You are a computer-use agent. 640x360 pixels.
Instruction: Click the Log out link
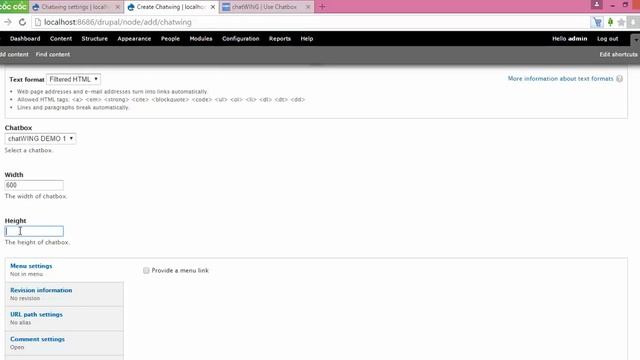click(x=607, y=39)
